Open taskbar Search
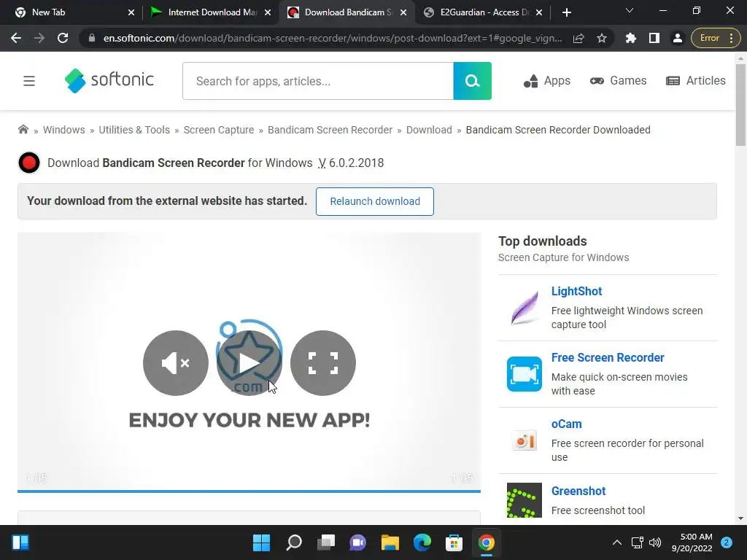Screen dimensions: 747x560 [x=294, y=542]
